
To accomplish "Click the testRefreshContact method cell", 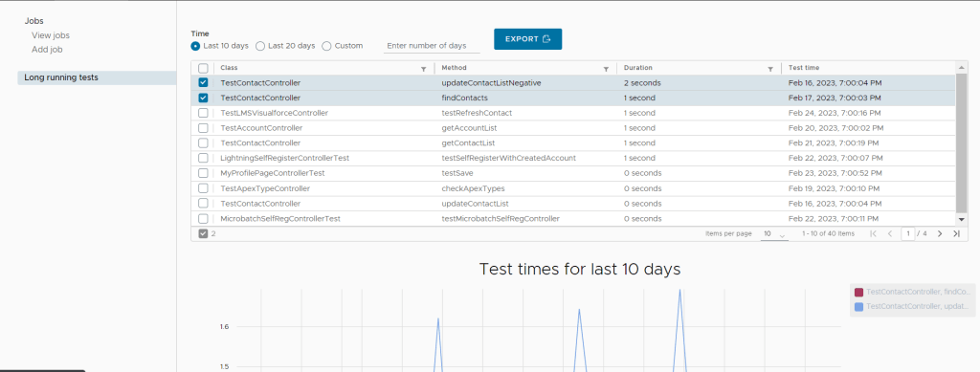I will tap(477, 113).
